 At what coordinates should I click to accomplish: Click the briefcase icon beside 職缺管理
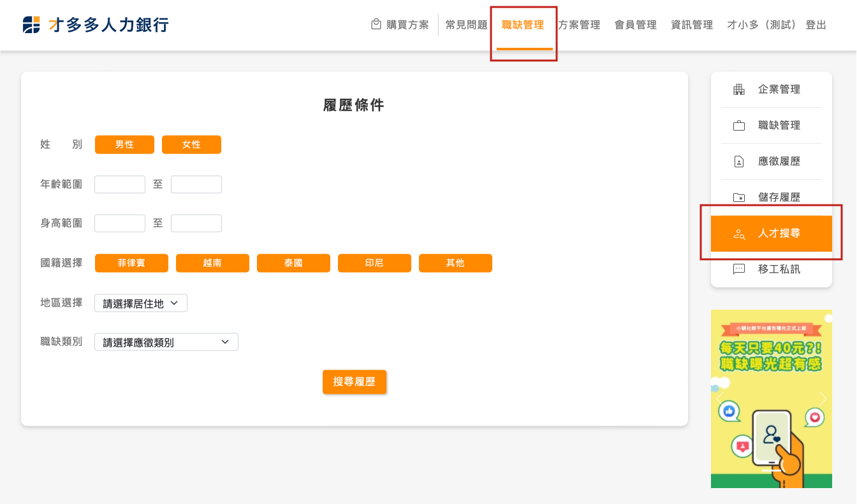click(x=739, y=126)
